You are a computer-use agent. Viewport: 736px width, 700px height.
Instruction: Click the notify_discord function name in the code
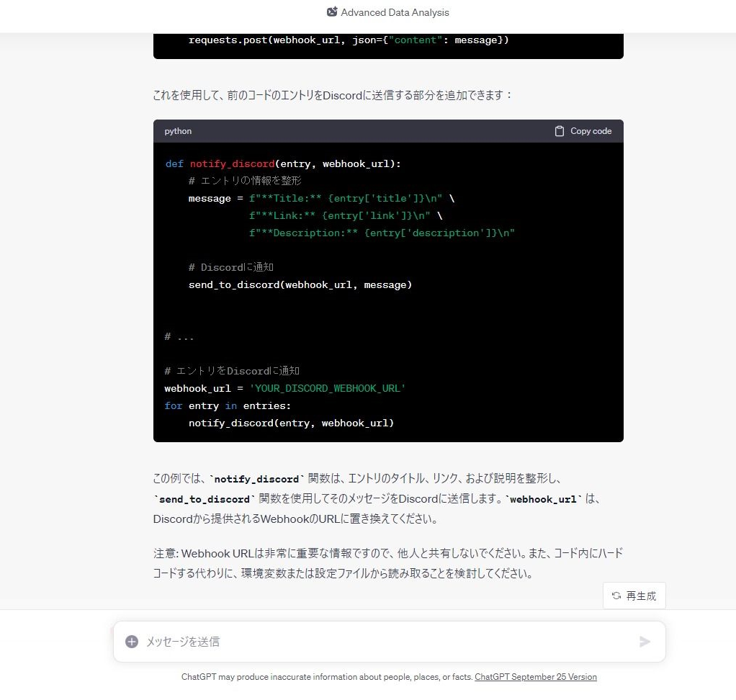(231, 163)
